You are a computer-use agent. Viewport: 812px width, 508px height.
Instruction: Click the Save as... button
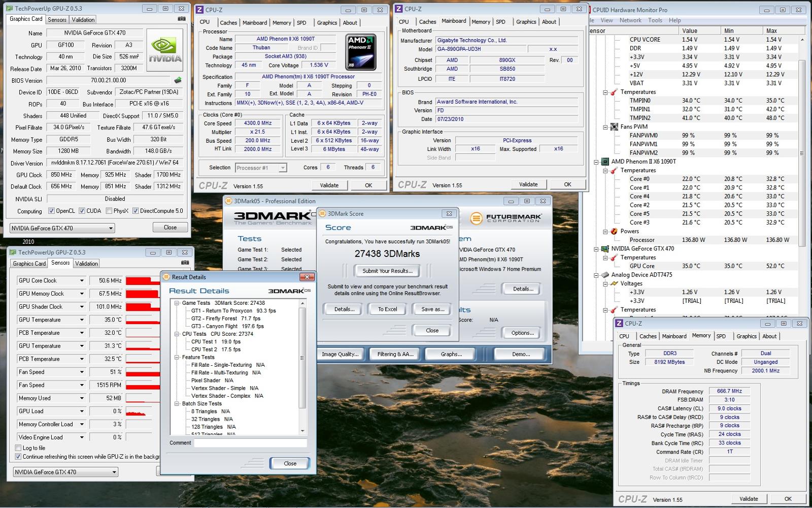pos(433,309)
